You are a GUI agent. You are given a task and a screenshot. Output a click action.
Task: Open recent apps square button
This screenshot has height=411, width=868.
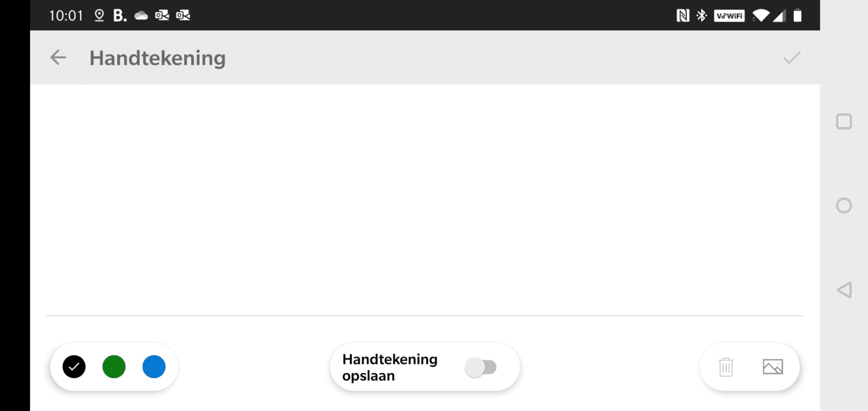(x=844, y=121)
